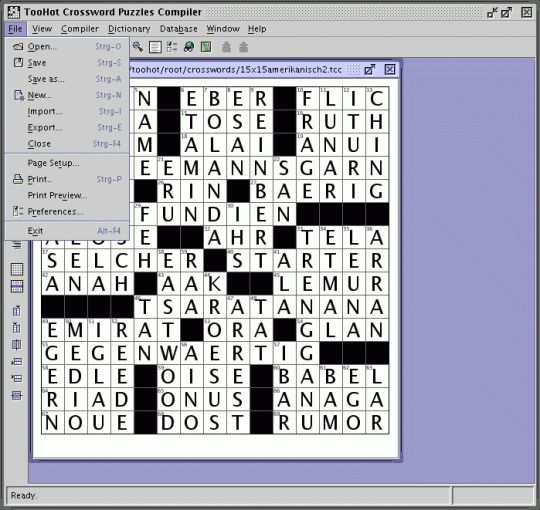
Task: Select Exit in the File menu
Action: click(x=67, y=231)
